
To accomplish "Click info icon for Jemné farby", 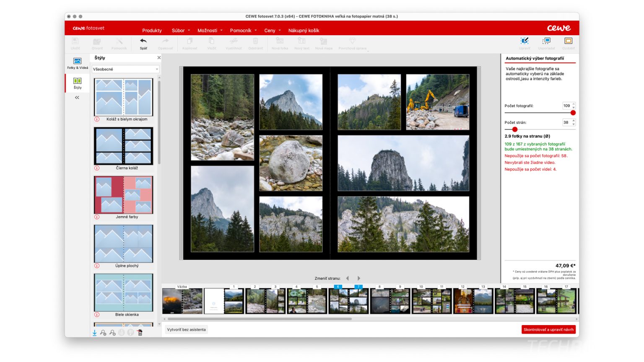I will pos(97,217).
